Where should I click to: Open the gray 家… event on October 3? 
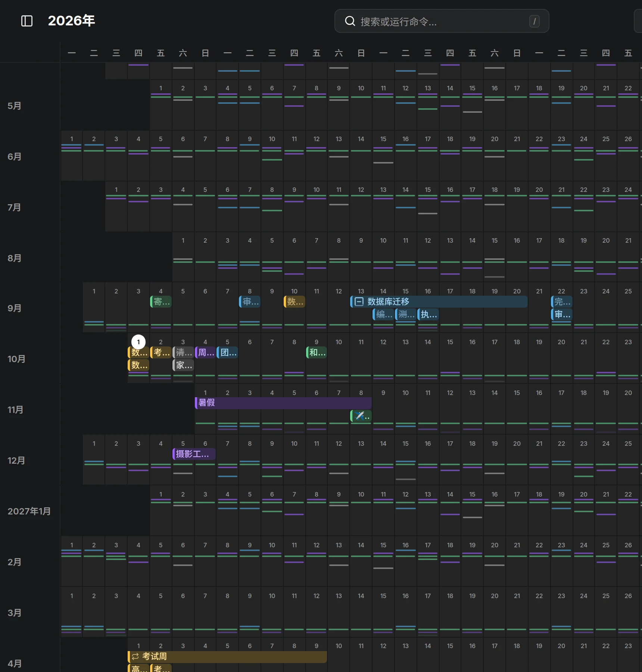pos(183,365)
